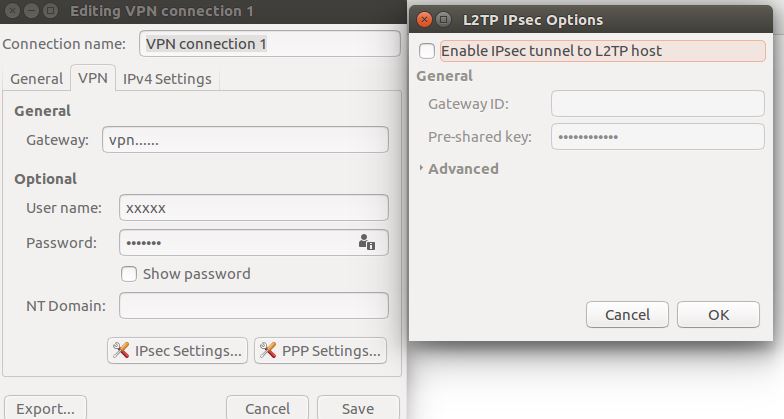784x419 pixels.
Task: Click the wrench icon on IPsec Settings
Action: 121,350
